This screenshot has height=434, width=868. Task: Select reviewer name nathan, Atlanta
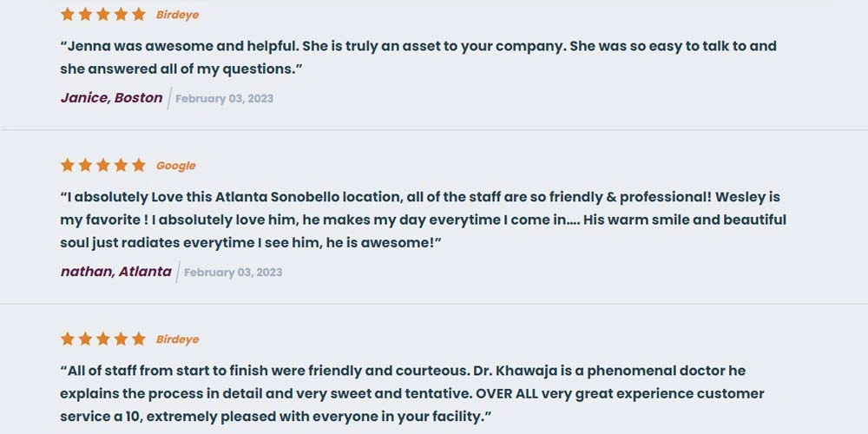(x=115, y=272)
